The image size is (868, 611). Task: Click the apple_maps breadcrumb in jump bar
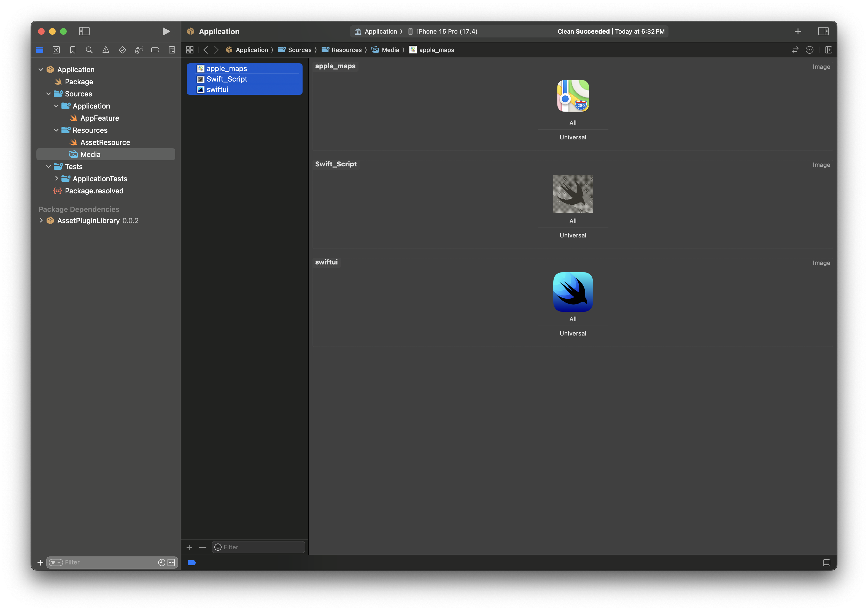tap(432, 50)
